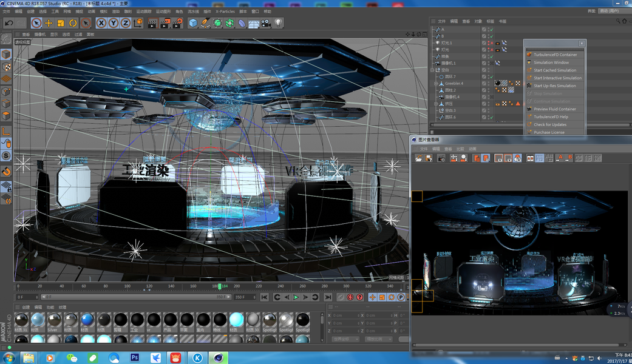Select the Texture mode icon in sidebar
632x364 pixels.
click(6, 67)
